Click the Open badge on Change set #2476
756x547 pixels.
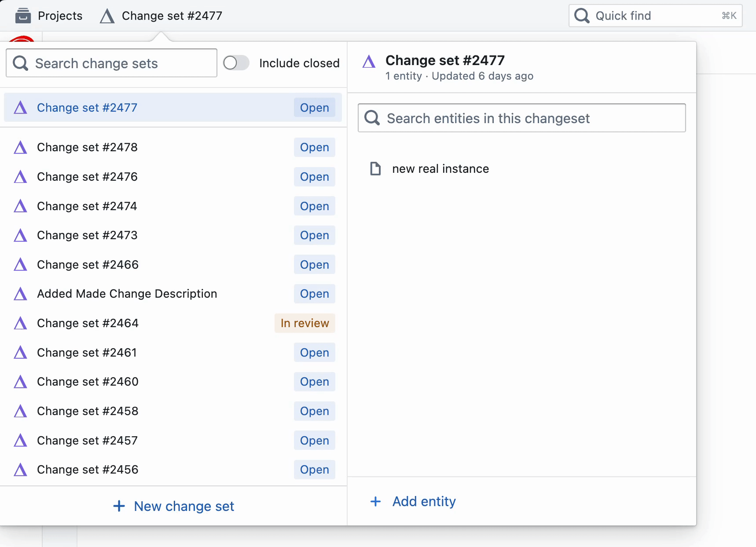pyautogui.click(x=314, y=177)
